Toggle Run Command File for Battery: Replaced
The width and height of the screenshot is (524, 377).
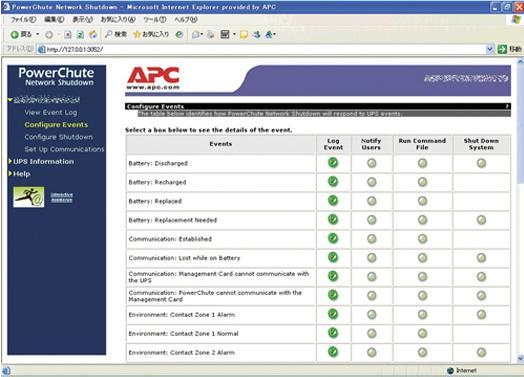click(422, 201)
